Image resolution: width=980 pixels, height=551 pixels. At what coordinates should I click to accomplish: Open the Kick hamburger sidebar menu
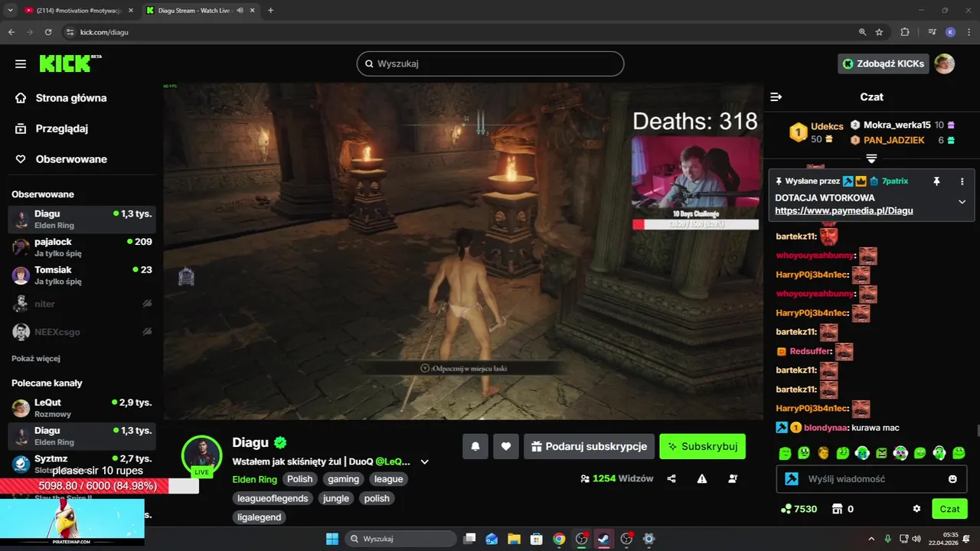21,64
